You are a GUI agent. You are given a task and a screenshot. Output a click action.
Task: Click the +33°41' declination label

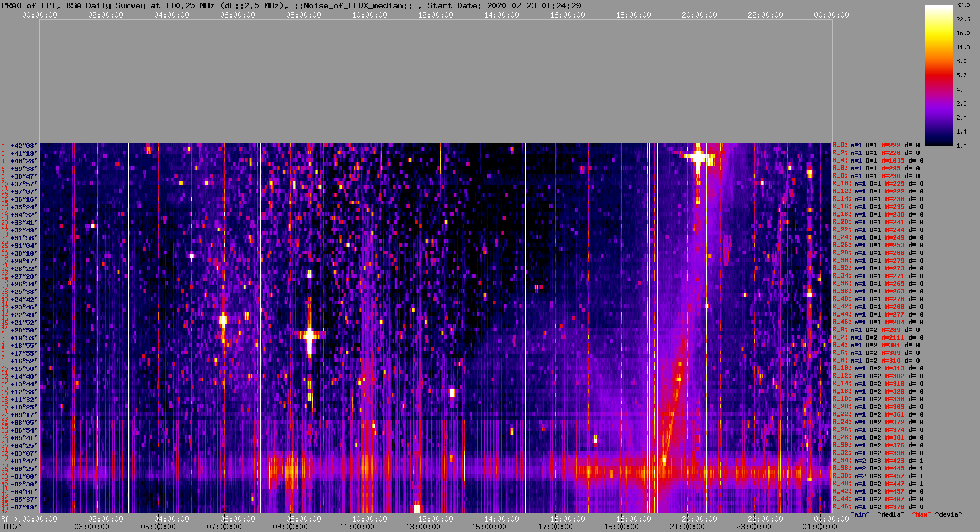tap(24, 223)
